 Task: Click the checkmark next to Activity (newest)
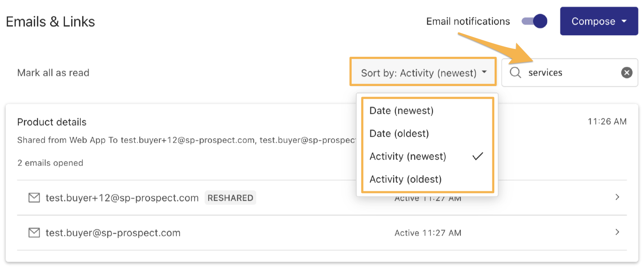tap(478, 156)
